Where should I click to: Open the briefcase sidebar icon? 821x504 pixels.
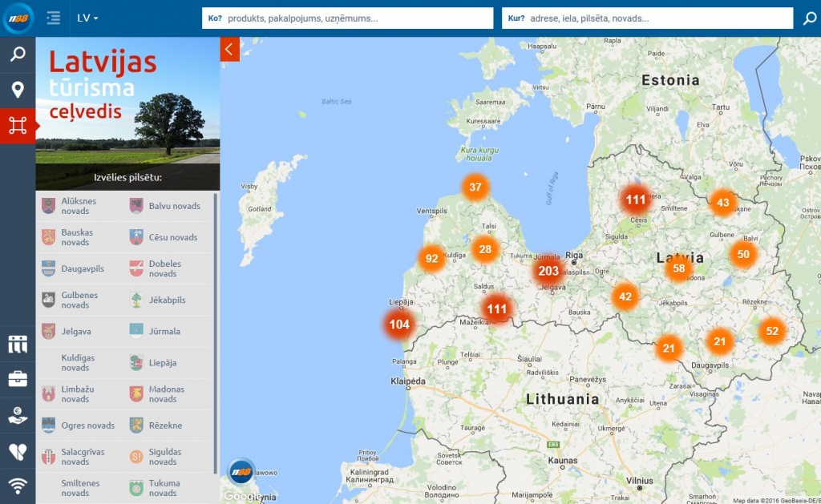pyautogui.click(x=18, y=379)
